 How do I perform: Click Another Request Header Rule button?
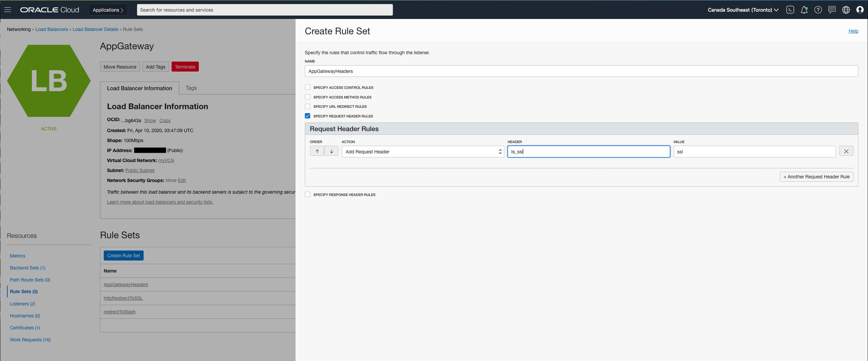(x=816, y=177)
